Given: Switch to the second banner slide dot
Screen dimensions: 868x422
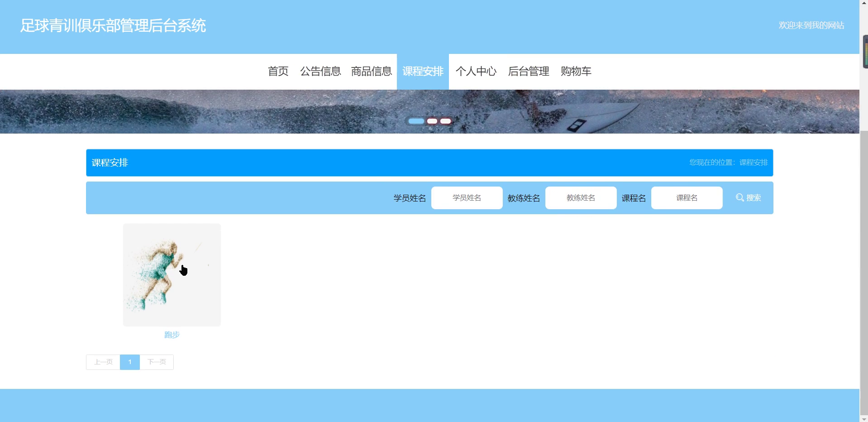Looking at the screenshot, I should pos(432,121).
